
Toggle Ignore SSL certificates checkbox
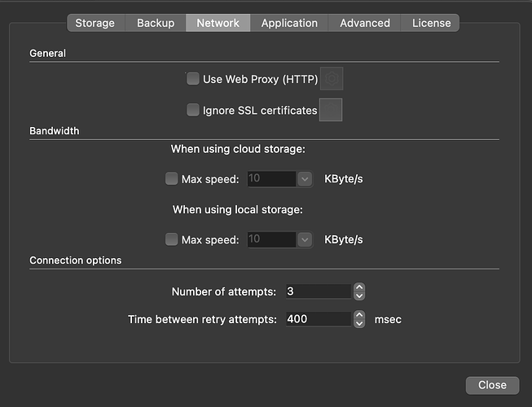click(x=193, y=110)
